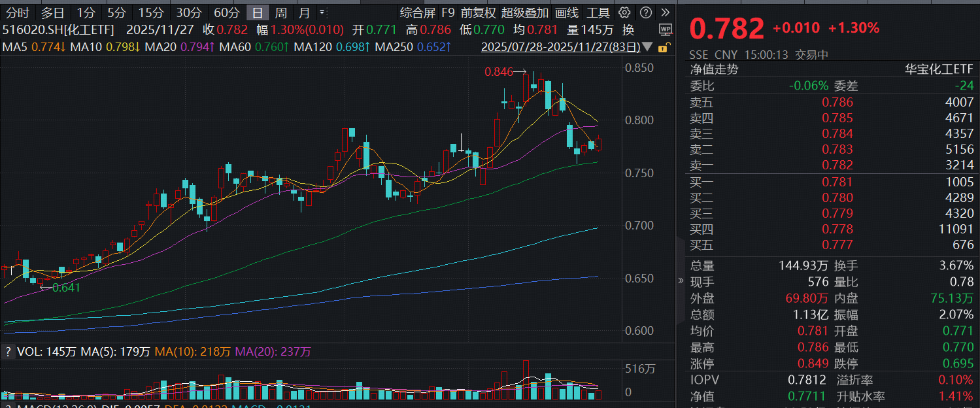
Task: Open more period options dropdown after 月
Action: pos(322,12)
